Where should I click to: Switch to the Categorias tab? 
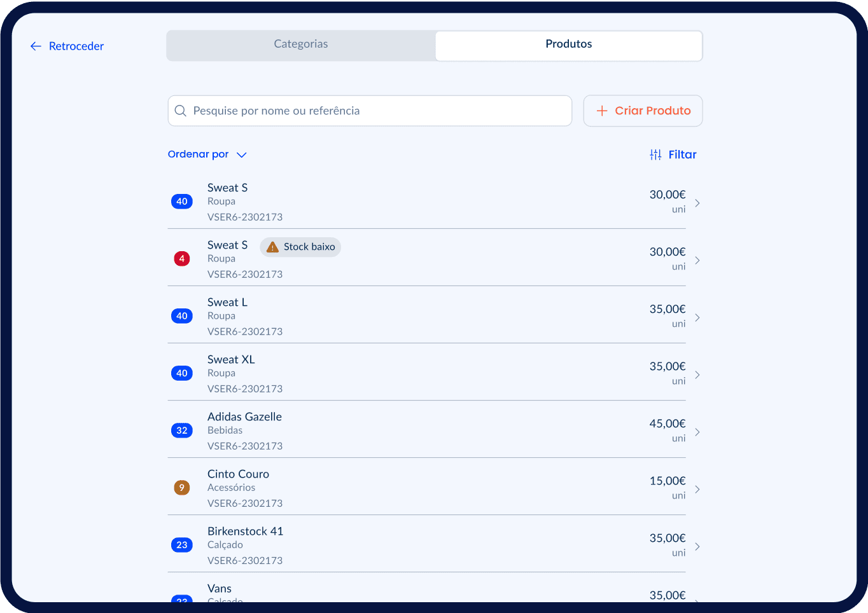coord(301,45)
